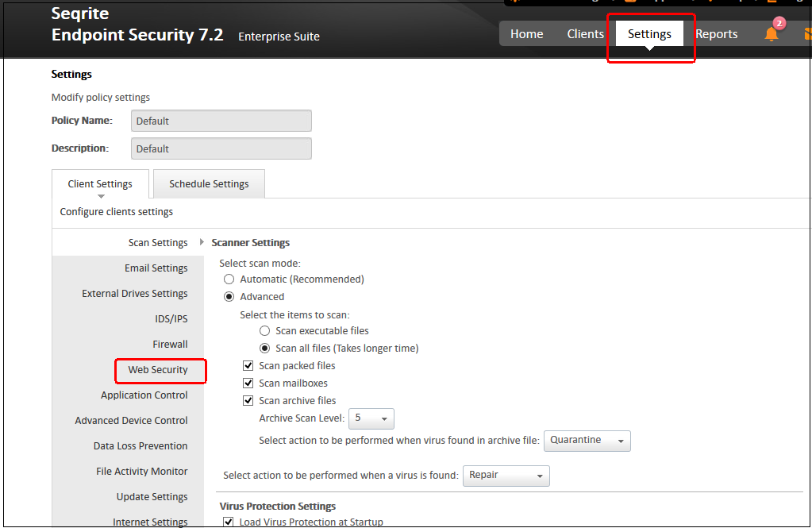This screenshot has height=528, width=812.
Task: Select the Client Settings tab
Action: [x=100, y=184]
